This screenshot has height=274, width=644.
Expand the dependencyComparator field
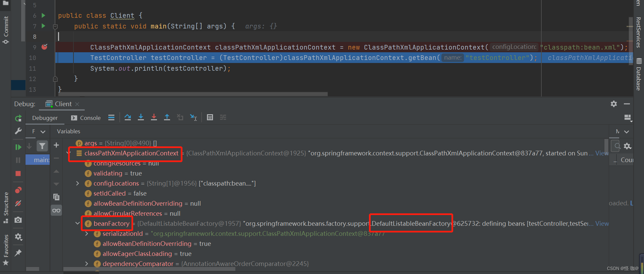pyautogui.click(x=87, y=264)
